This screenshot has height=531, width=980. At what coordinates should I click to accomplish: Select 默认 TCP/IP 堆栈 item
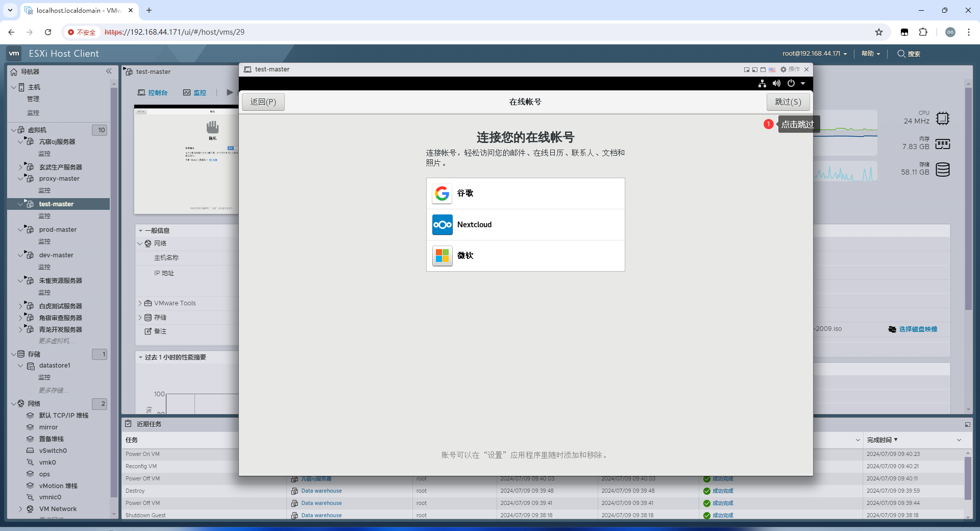coord(64,416)
